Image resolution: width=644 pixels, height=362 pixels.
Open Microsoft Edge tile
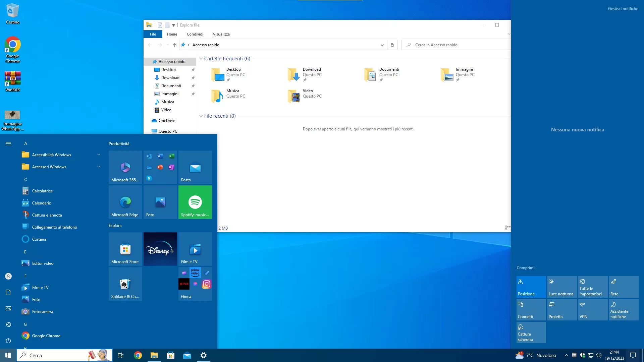point(125,202)
